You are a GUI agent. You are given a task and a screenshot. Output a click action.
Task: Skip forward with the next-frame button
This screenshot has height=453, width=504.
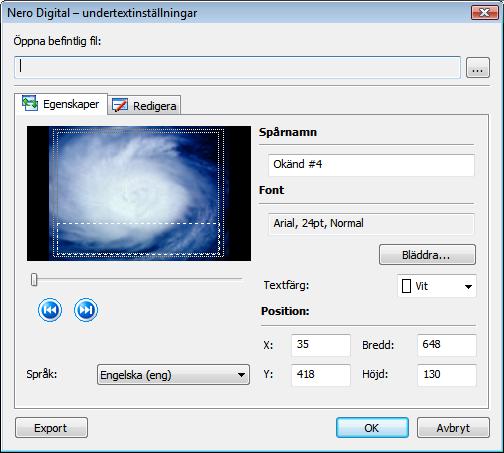pyautogui.click(x=86, y=310)
